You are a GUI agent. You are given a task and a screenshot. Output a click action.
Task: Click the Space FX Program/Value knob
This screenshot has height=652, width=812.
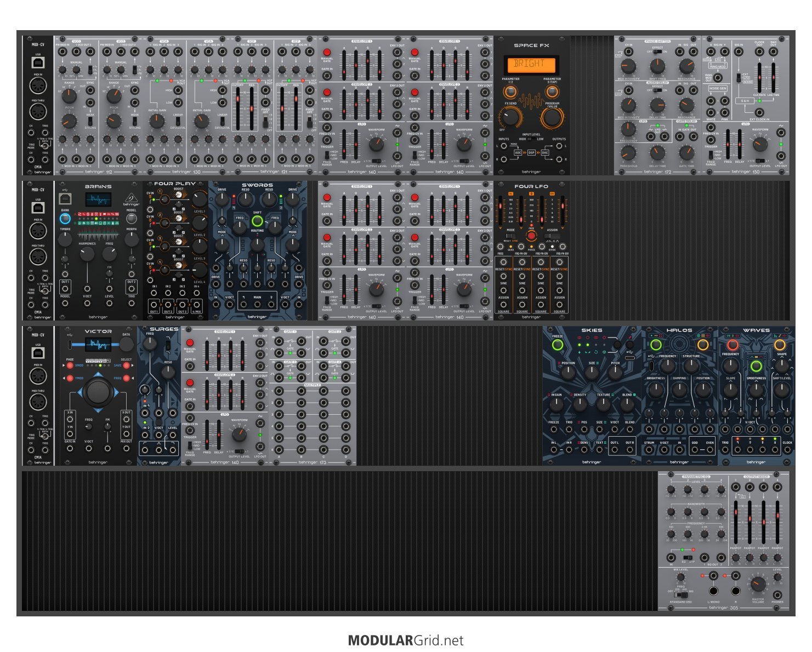coord(552,118)
